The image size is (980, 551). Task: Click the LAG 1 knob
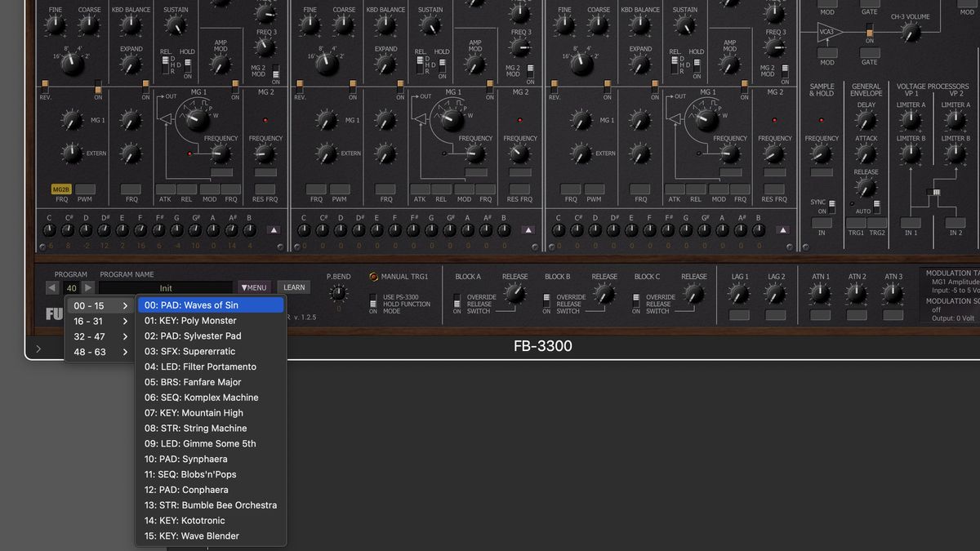740,295
